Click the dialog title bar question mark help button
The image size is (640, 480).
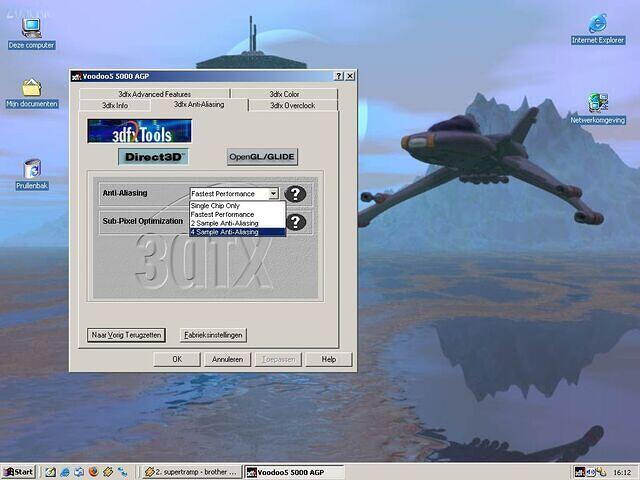tap(338, 76)
